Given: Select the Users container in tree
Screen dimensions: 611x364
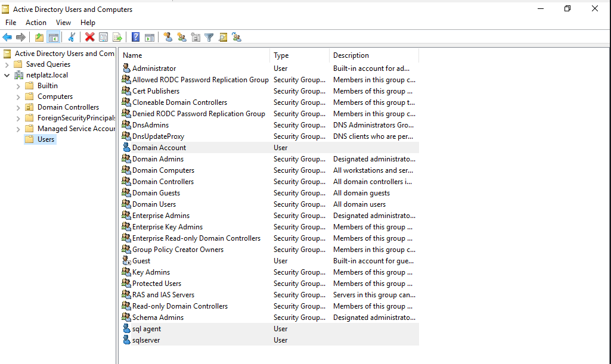Looking at the screenshot, I should click(x=45, y=139).
